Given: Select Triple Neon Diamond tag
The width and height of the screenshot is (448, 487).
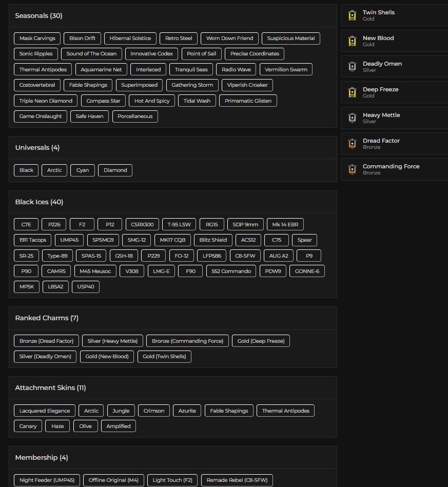Looking at the screenshot, I should (46, 101).
